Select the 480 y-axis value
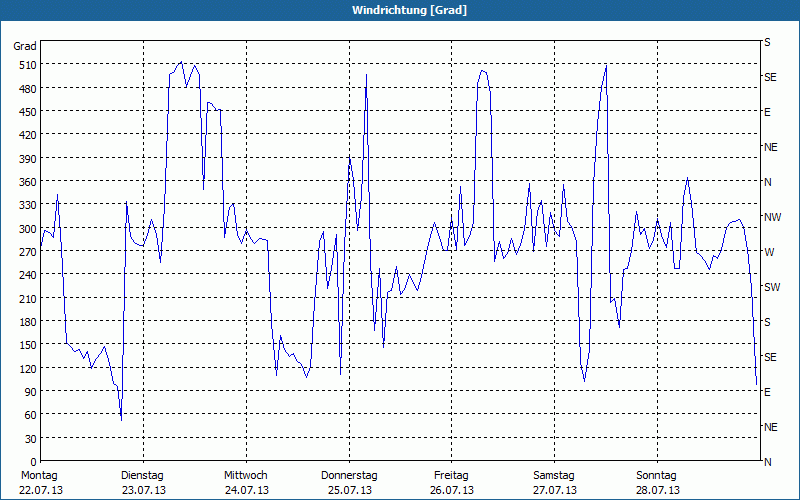 (x=27, y=89)
